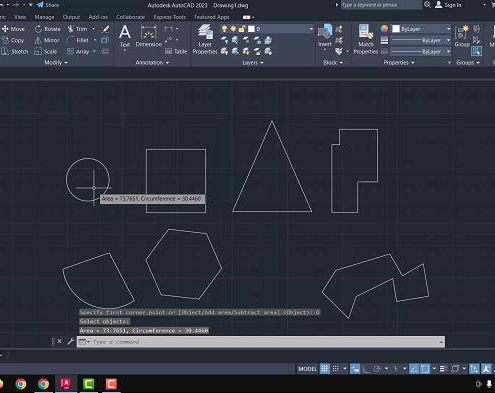Toggle snap mode in status bar
Viewport: 495px width, 393px height.
click(336, 369)
